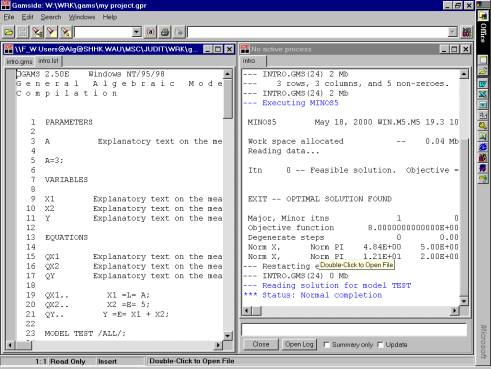Click process log's vertical scrollbar thumb
This screenshot has height=369, width=491.
(x=464, y=217)
